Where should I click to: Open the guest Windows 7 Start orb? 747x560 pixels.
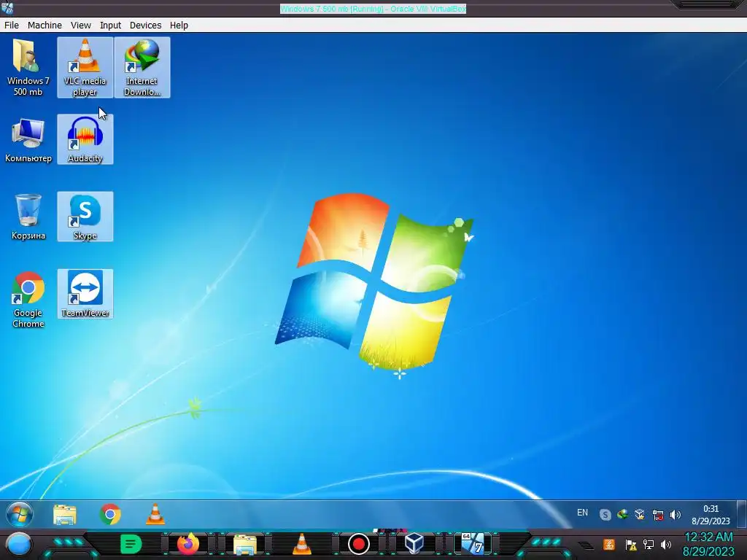[20, 514]
